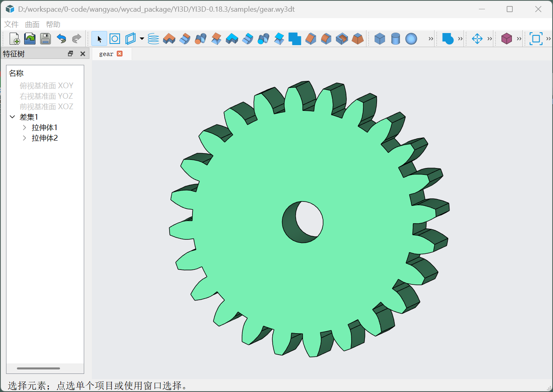Select the blue revolve cut tool
This screenshot has height=392, width=553.
(248, 39)
